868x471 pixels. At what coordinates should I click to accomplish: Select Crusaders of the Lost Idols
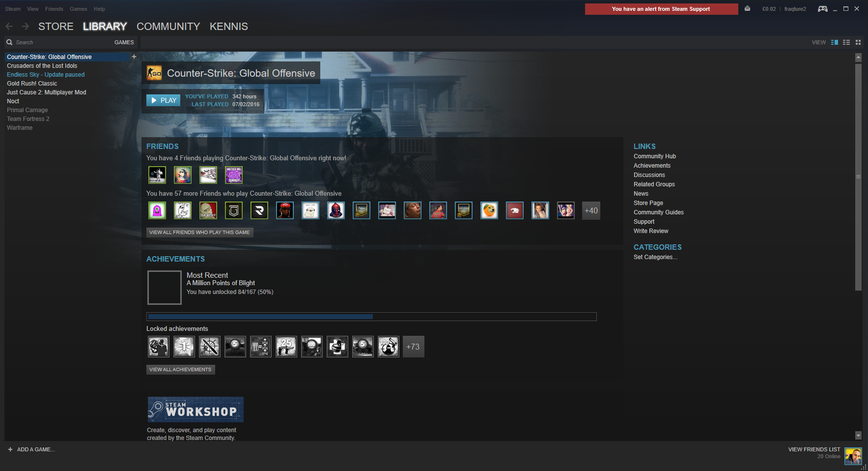(x=42, y=66)
